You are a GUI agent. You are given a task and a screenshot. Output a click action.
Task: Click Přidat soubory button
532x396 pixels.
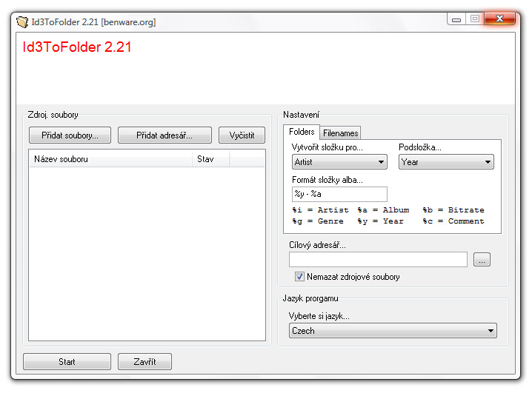70,135
